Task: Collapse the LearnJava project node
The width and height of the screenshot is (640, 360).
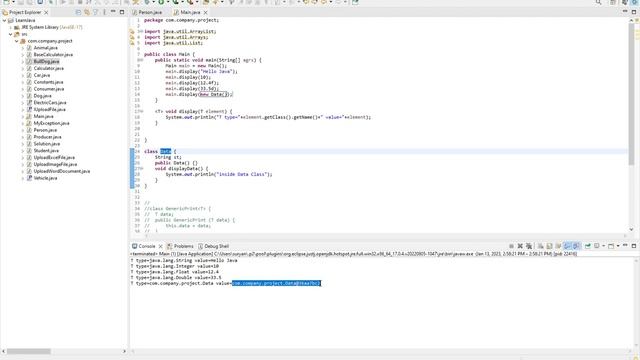Action: 4,20
